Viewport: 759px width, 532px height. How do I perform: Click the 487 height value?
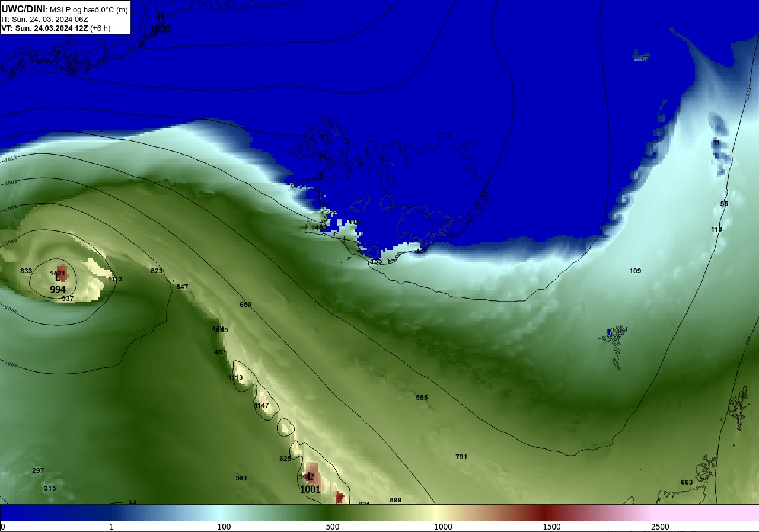[220, 352]
